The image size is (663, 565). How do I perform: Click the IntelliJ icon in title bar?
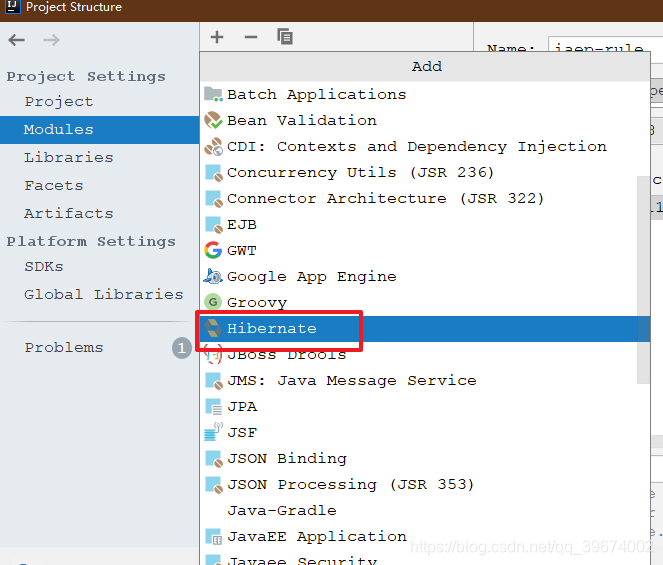click(x=12, y=7)
